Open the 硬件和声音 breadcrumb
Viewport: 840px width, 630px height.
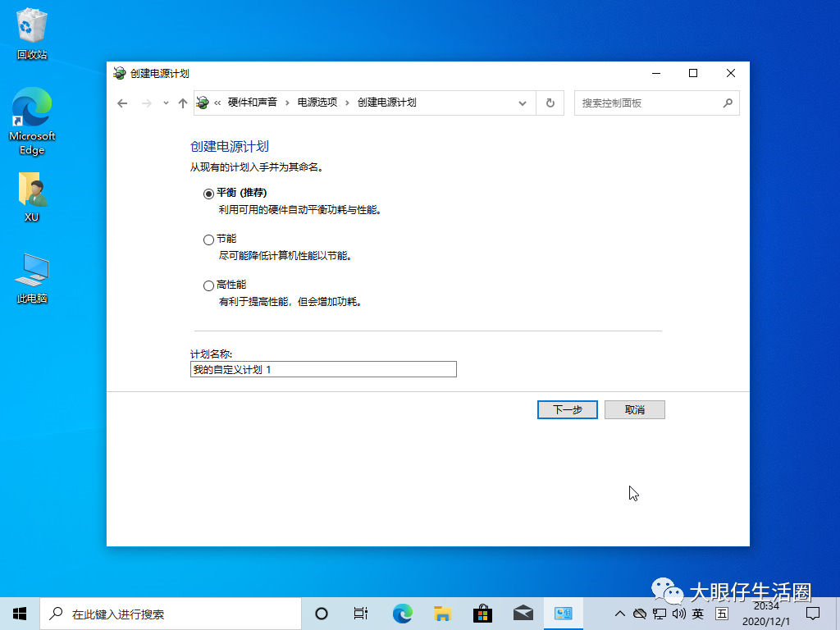pyautogui.click(x=253, y=103)
